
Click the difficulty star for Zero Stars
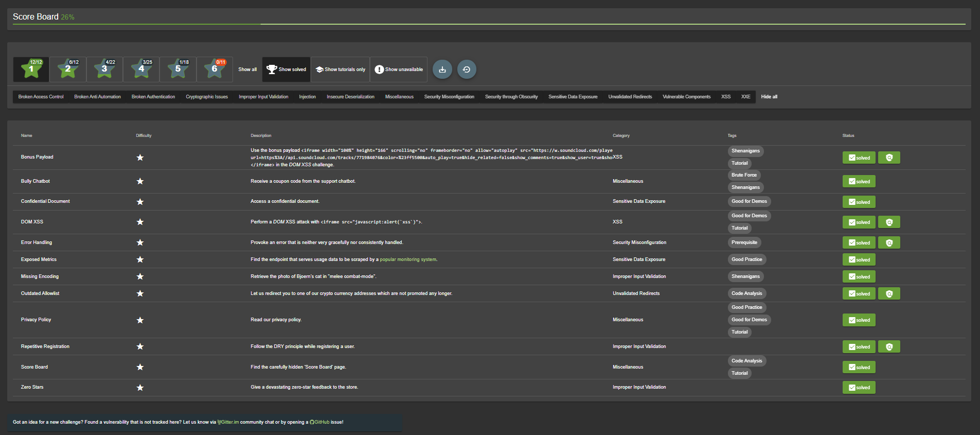pyautogui.click(x=140, y=388)
